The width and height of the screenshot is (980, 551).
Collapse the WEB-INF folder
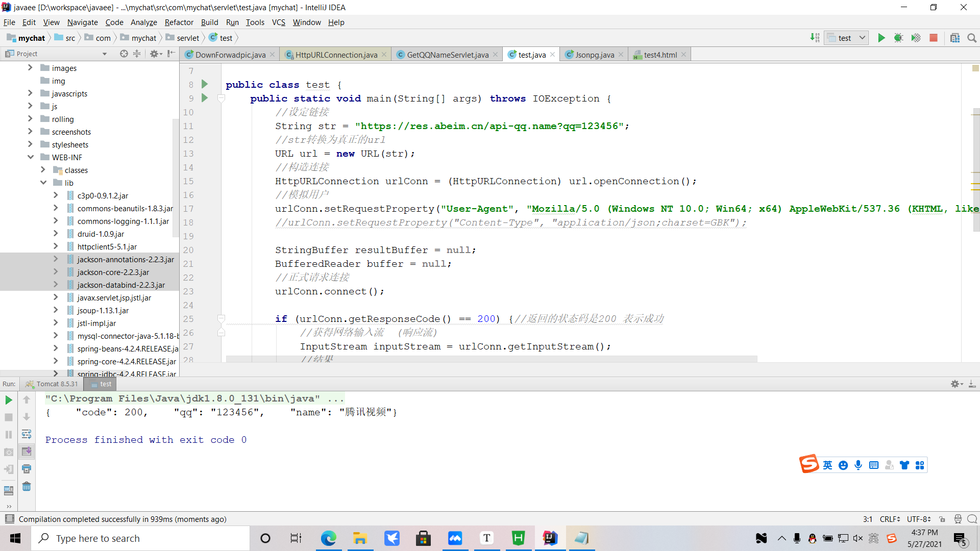(30, 157)
